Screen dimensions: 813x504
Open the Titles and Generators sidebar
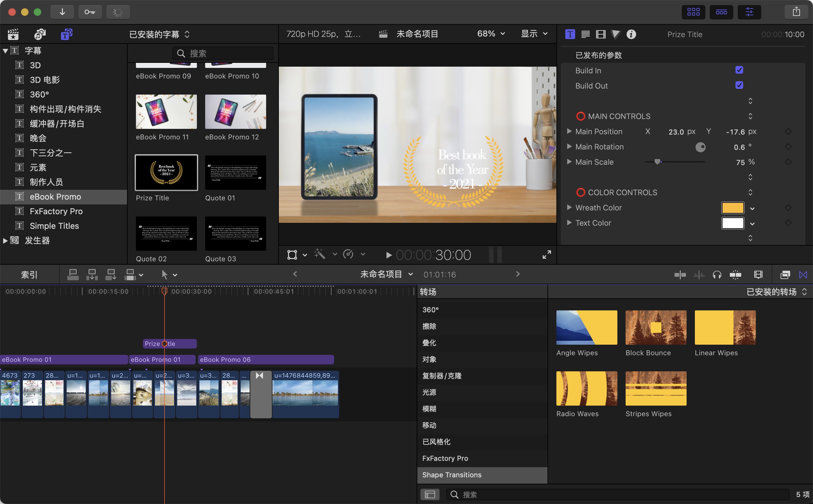[66, 34]
